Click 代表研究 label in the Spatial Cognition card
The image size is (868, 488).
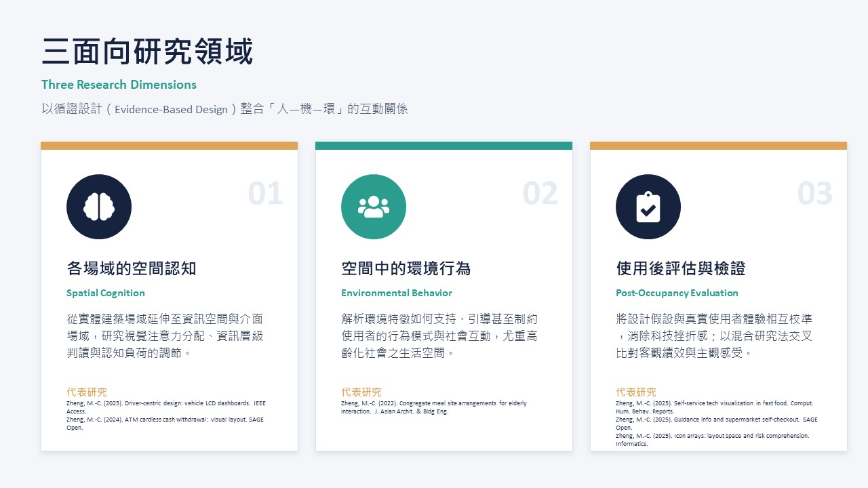87,392
